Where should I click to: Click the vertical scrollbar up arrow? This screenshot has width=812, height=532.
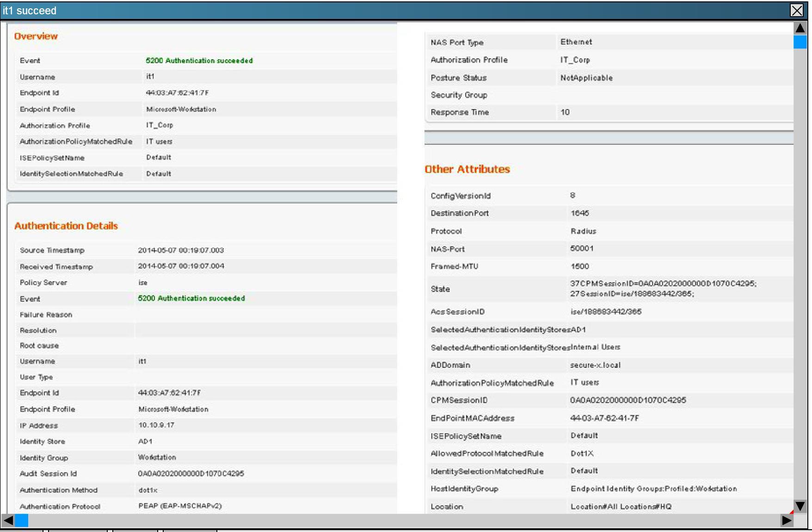[x=800, y=28]
